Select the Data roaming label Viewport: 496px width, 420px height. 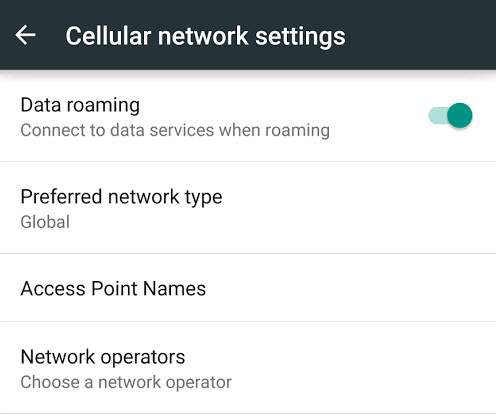click(80, 105)
